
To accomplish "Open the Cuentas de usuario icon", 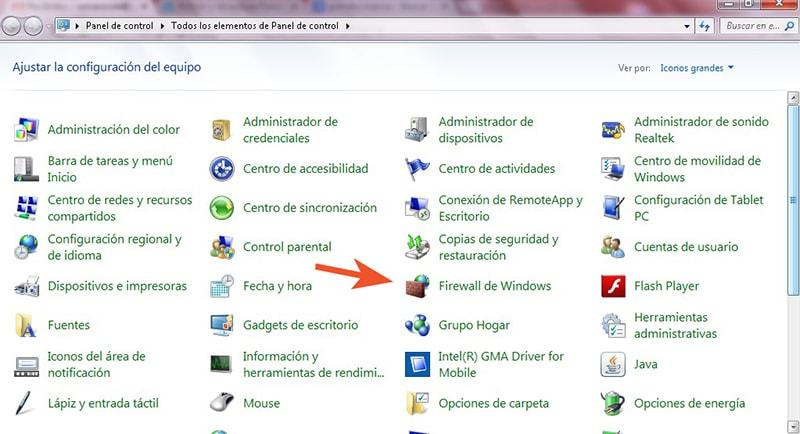I will point(613,247).
